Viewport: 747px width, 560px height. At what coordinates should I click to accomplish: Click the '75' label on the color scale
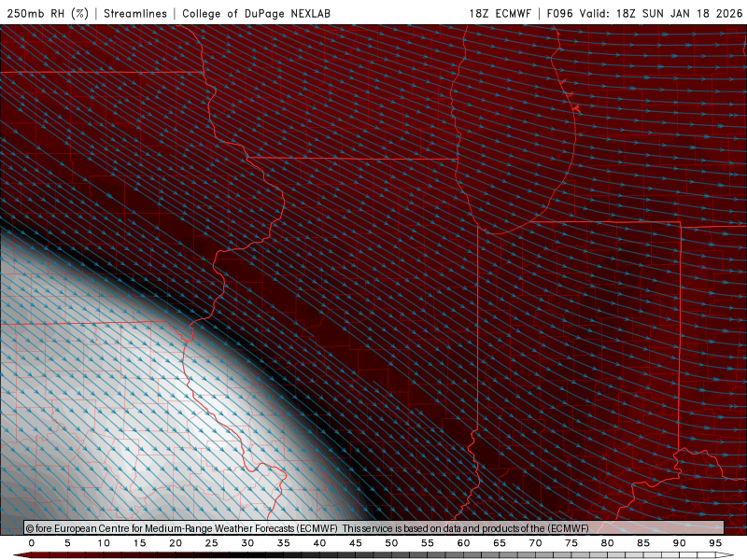coord(571,543)
